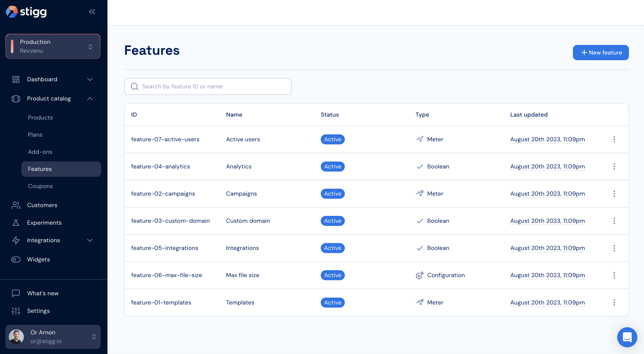Open the Experiments page
Screen dimensions: 644x354
[44, 223]
